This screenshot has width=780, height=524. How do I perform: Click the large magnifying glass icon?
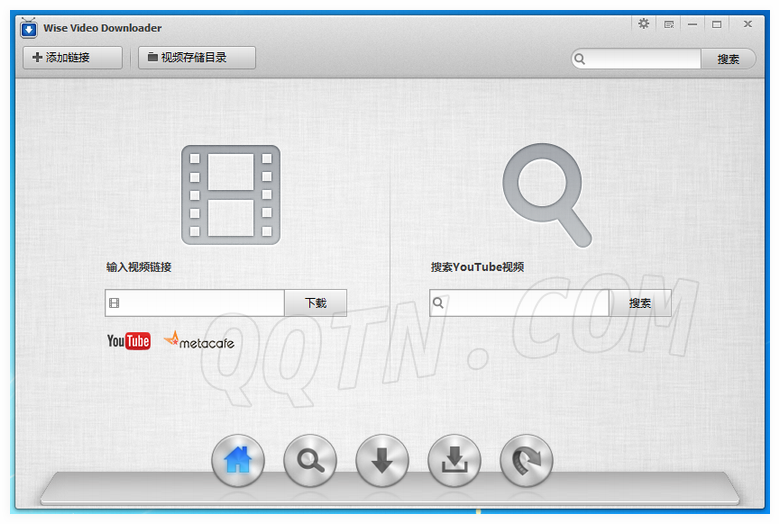click(x=546, y=194)
